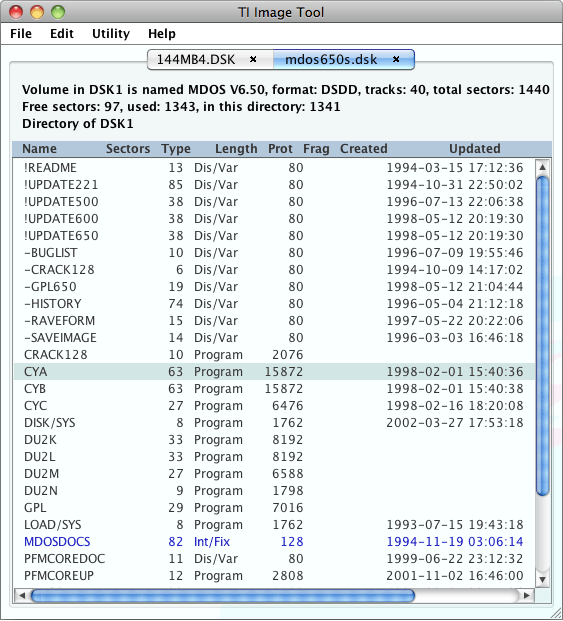Click the horizontal scrollbar left arrow
This screenshot has height=621, width=563.
click(22, 595)
